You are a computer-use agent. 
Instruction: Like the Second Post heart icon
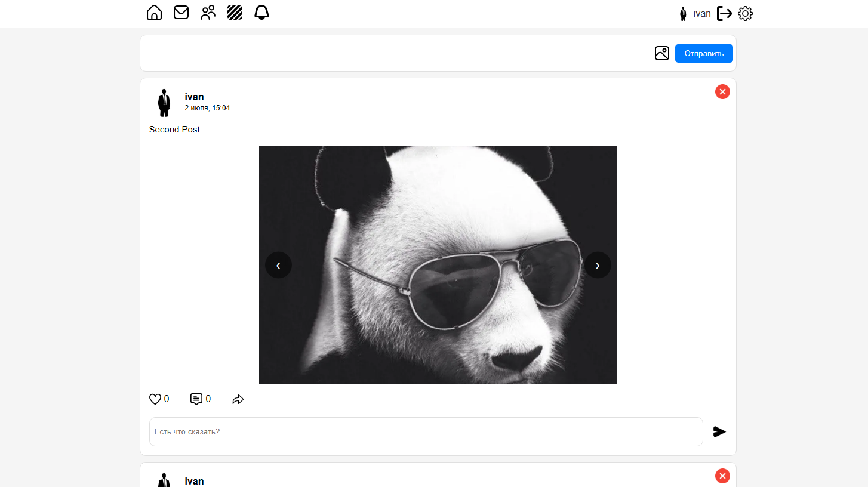coord(155,399)
